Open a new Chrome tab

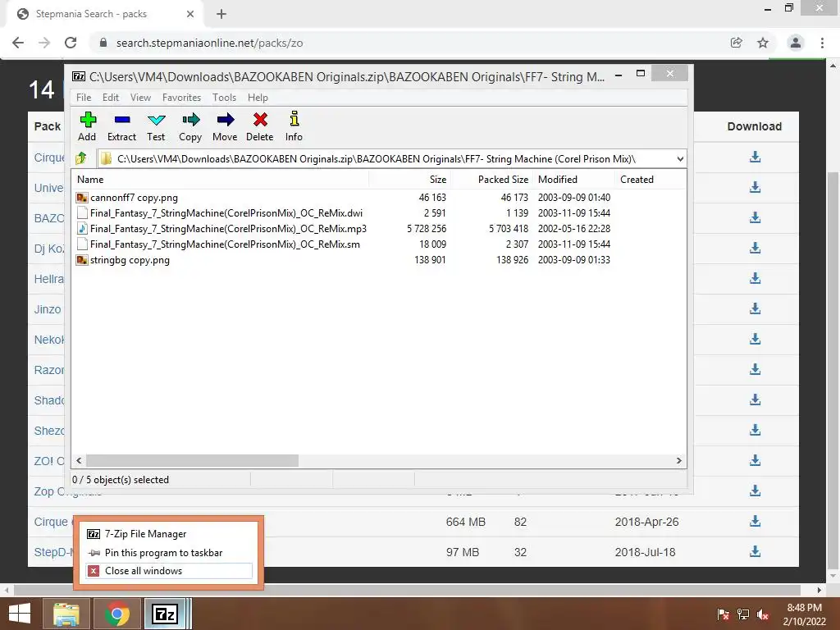point(221,14)
